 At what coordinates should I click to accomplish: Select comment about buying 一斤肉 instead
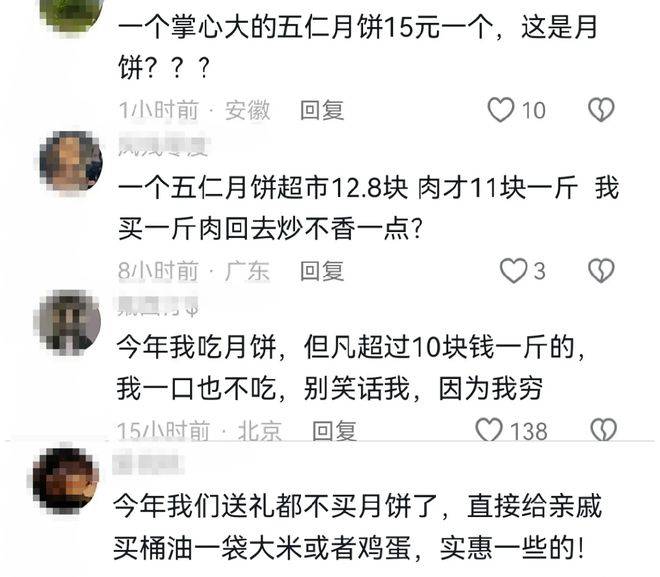pyautogui.click(x=369, y=208)
